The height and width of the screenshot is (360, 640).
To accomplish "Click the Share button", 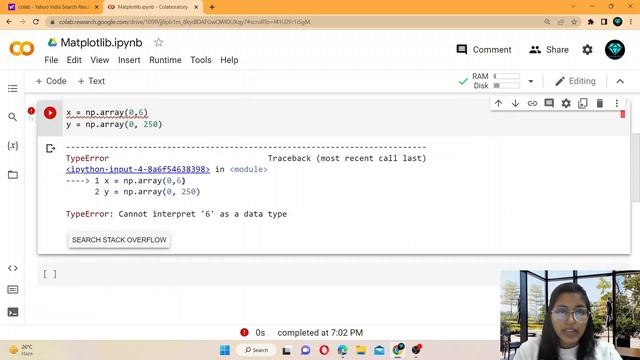I will [x=549, y=50].
